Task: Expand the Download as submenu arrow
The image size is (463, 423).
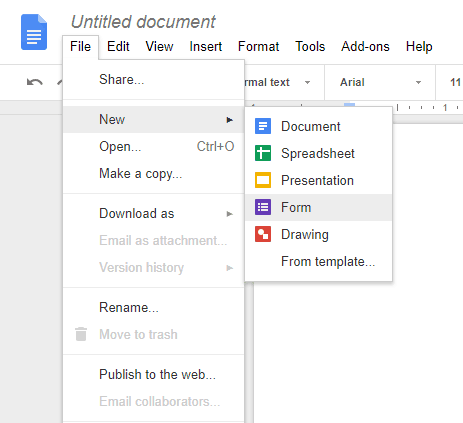Action: (229, 214)
